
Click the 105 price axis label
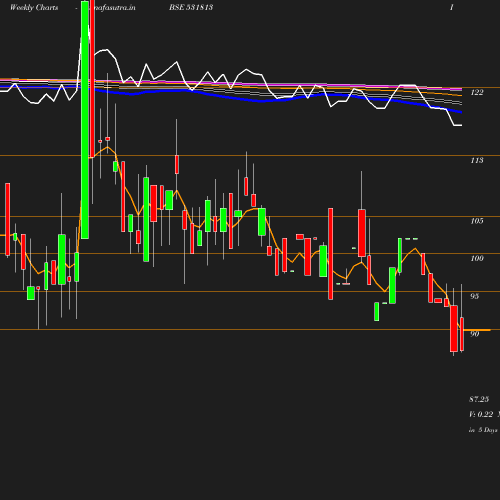click(477, 221)
